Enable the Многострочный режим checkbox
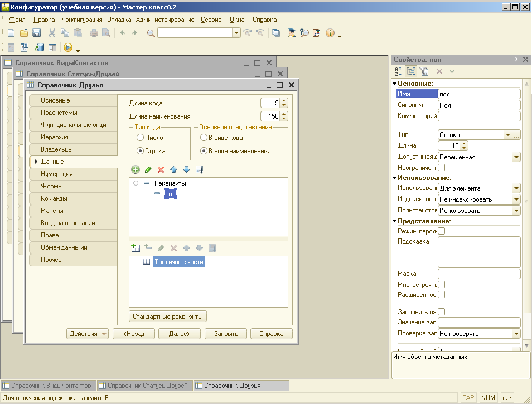The height and width of the screenshot is (404, 532). [x=442, y=284]
